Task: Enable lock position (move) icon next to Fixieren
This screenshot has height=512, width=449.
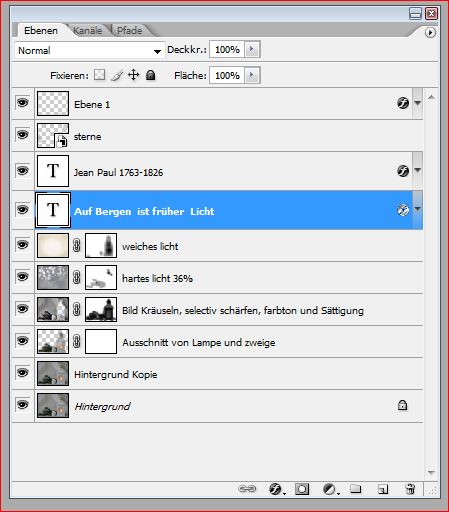Action: click(133, 75)
